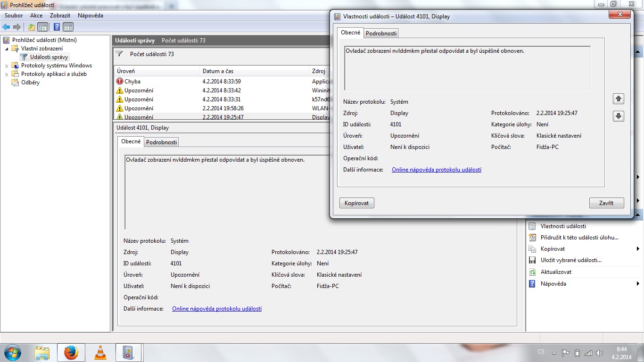The height and width of the screenshot is (362, 644).
Task: Open Windows Explorer from the taskbar
Action: [x=42, y=352]
